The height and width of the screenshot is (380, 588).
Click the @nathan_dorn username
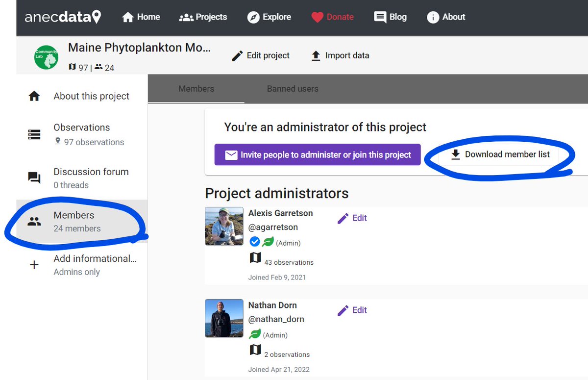[276, 319]
